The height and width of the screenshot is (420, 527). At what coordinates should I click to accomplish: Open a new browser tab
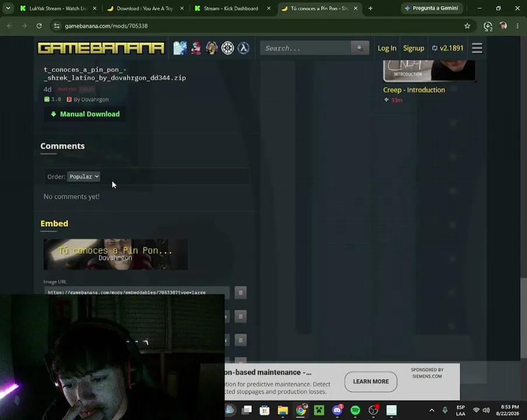pyautogui.click(x=371, y=8)
